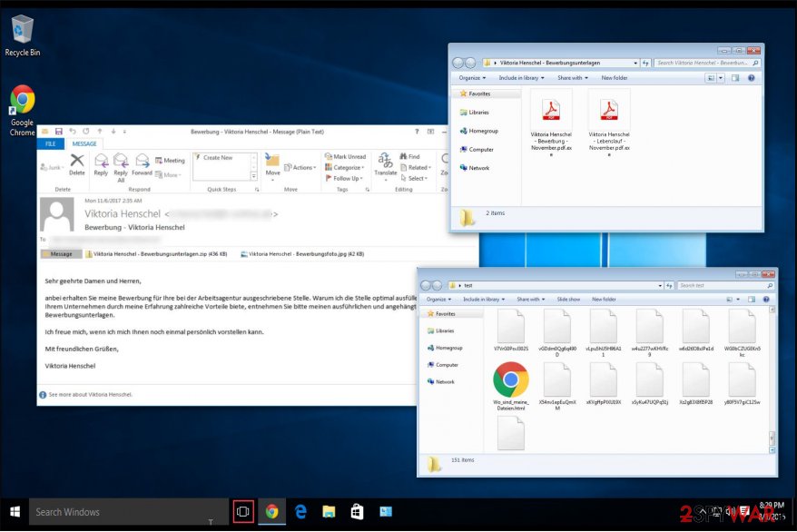Open File Explorer from the taskbar
The width and height of the screenshot is (797, 532).
(329, 512)
